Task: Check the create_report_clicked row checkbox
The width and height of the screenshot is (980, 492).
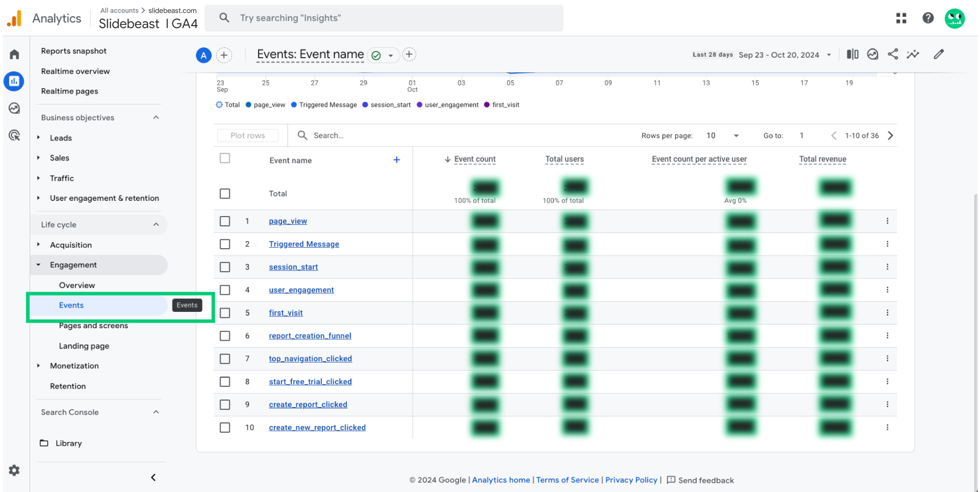Action: tap(225, 404)
